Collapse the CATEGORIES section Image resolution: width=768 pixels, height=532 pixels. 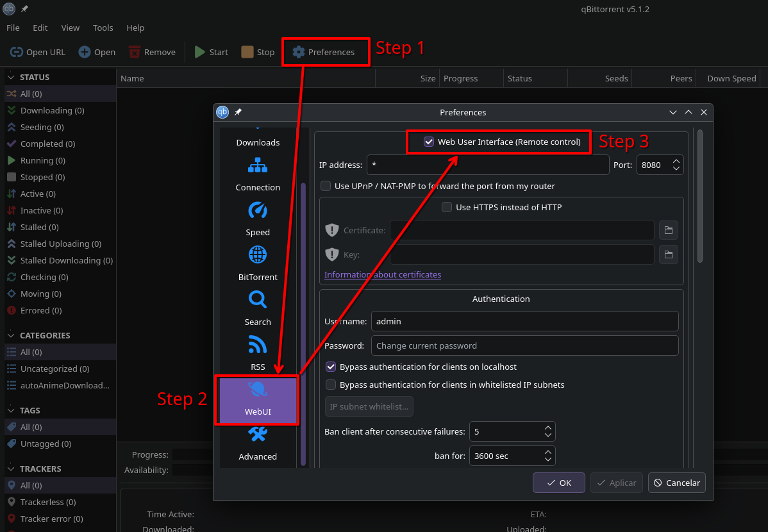11,335
